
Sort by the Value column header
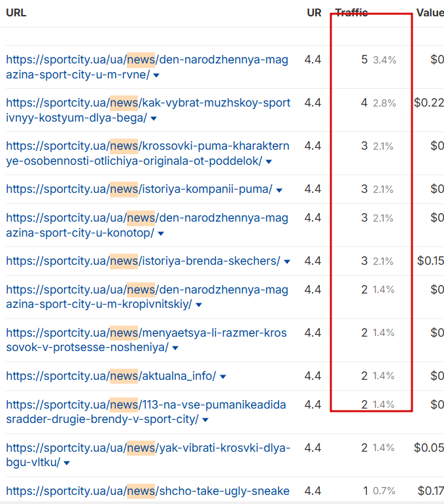[430, 13]
